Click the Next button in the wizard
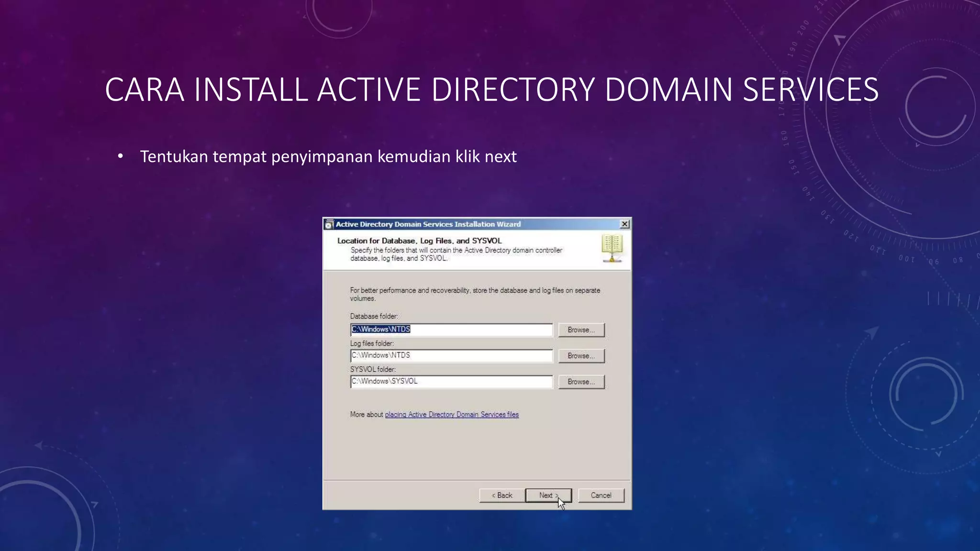This screenshot has height=551, width=980. click(548, 496)
